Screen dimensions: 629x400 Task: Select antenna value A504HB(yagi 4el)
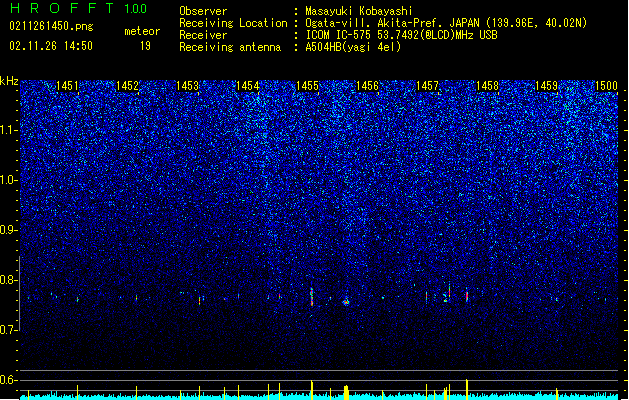click(353, 47)
